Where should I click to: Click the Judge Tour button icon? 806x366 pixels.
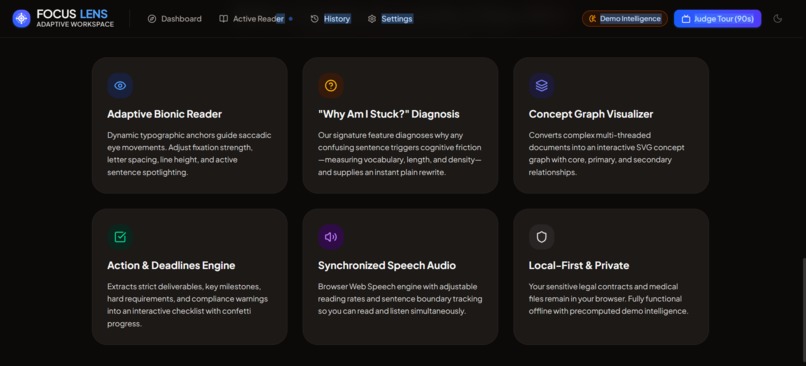(x=686, y=19)
